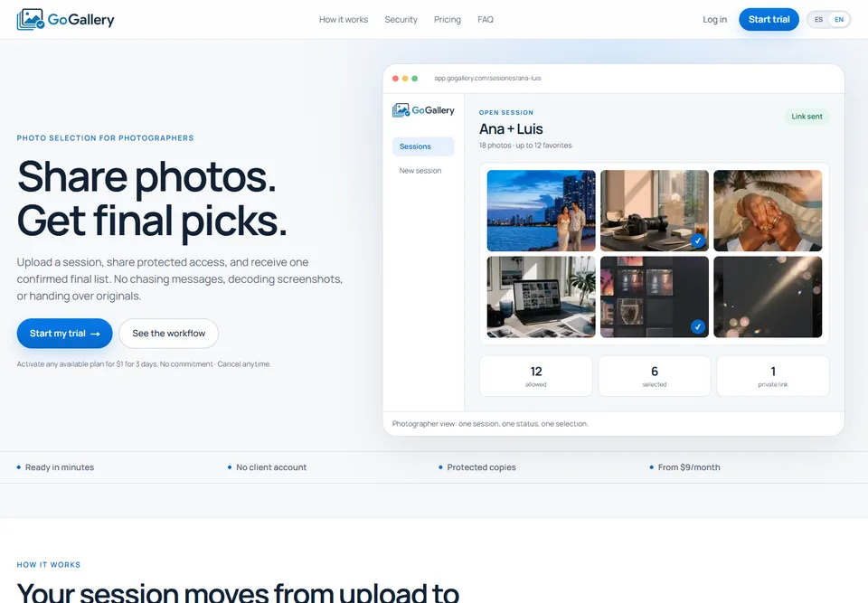Screen dimensions: 868x603
Task: Click the Start my trial button
Action: (65, 334)
